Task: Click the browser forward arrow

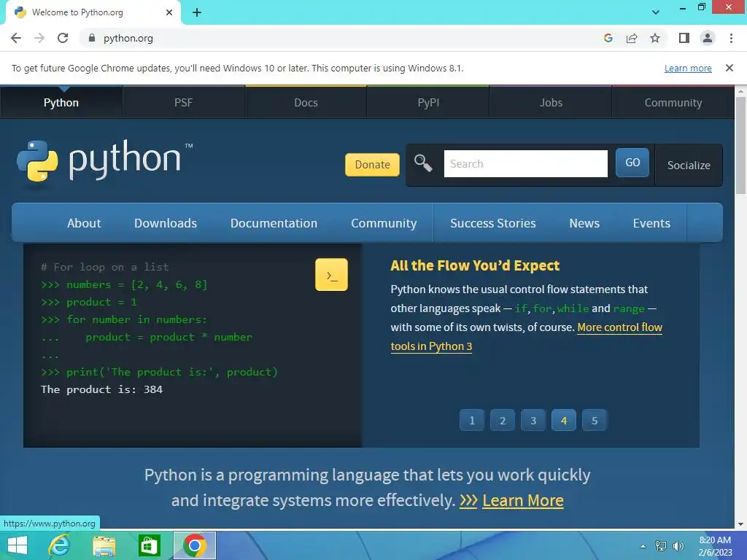Action: pos(39,38)
